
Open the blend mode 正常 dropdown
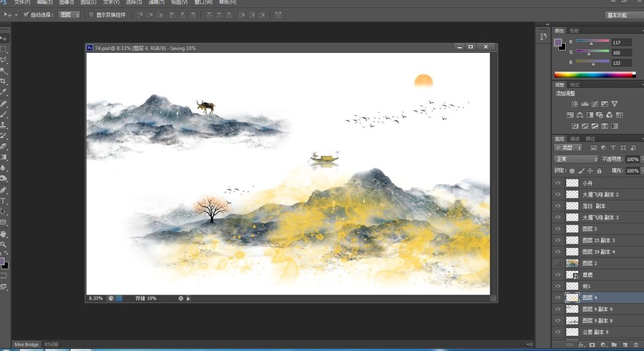pyautogui.click(x=576, y=159)
